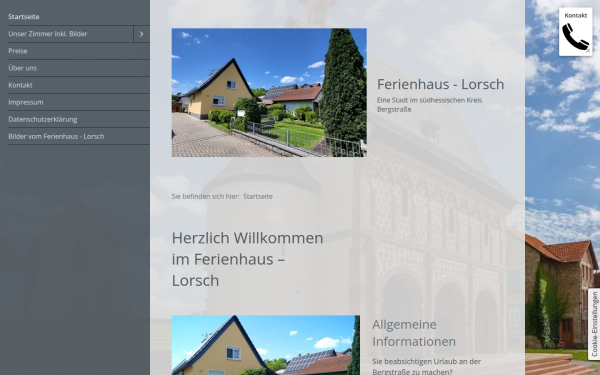
Task: Click the 'Sie beabsichtigen Urlaub' paragraph
Action: [x=427, y=367]
